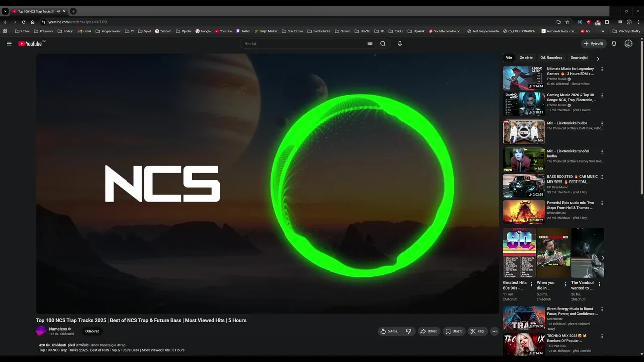644x362 pixels.
Task: Click the browser address bar URL
Action: pos(77,22)
